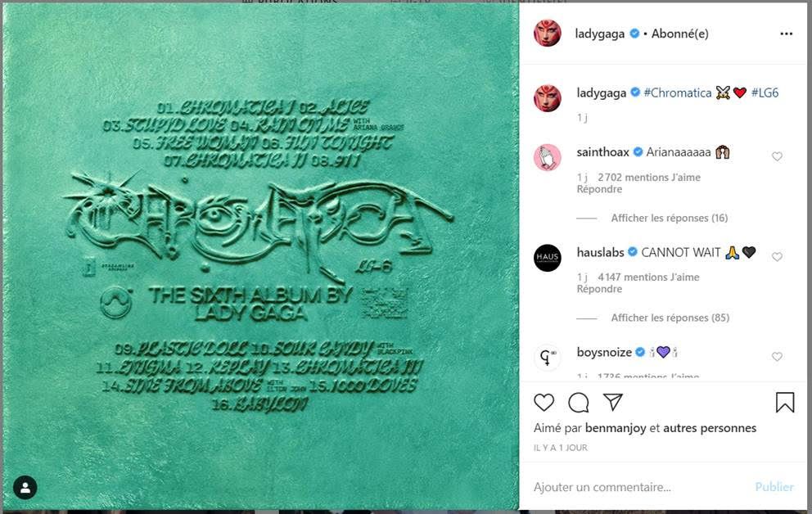Open the #LG6 hashtag link
Image resolution: width=812 pixels, height=514 pixels.
[765, 93]
